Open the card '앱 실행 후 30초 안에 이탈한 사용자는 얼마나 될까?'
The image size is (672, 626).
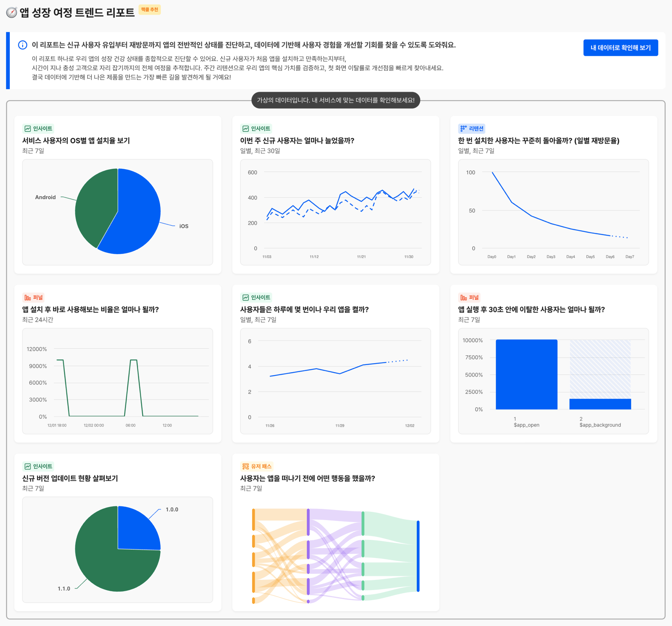(x=554, y=364)
